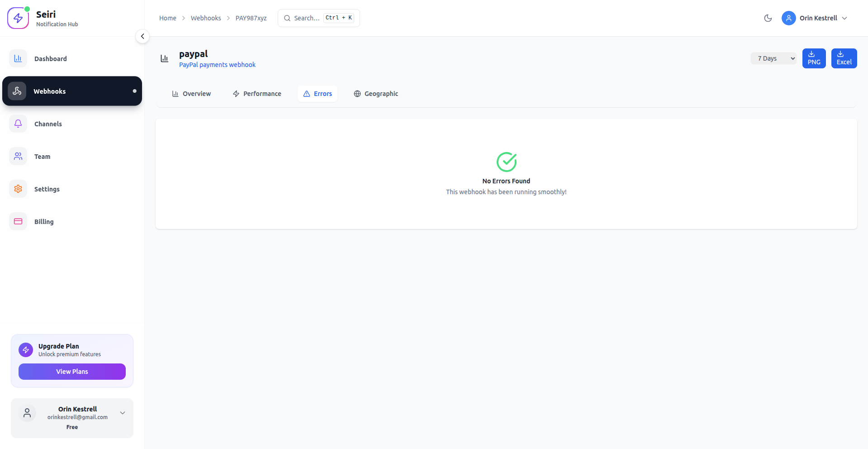Switch to the Geographic tab
This screenshot has width=868, height=449.
tap(376, 94)
